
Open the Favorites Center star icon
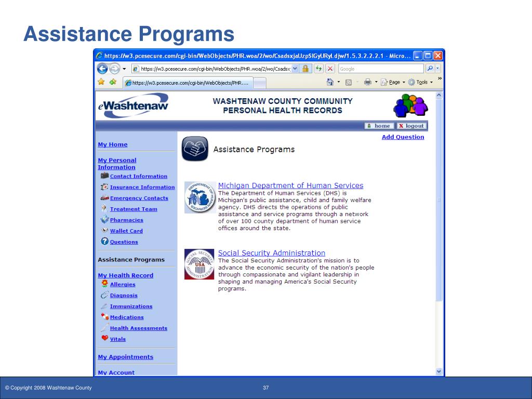click(101, 82)
